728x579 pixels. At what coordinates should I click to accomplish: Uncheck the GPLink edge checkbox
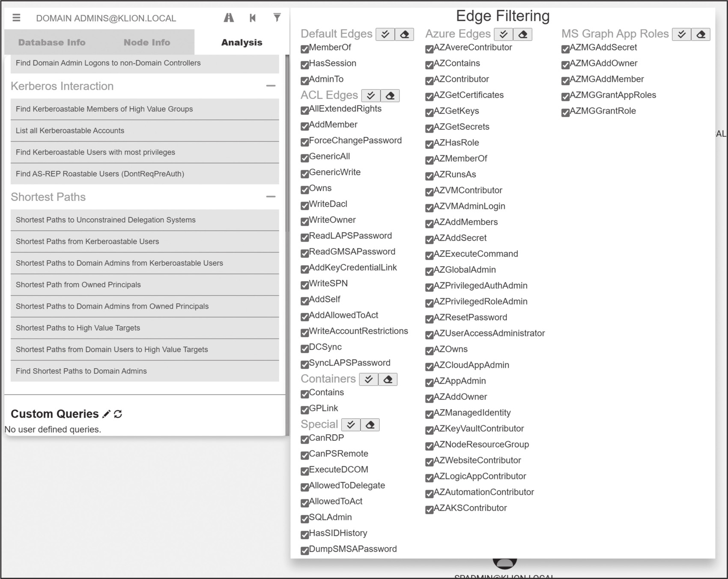(305, 410)
